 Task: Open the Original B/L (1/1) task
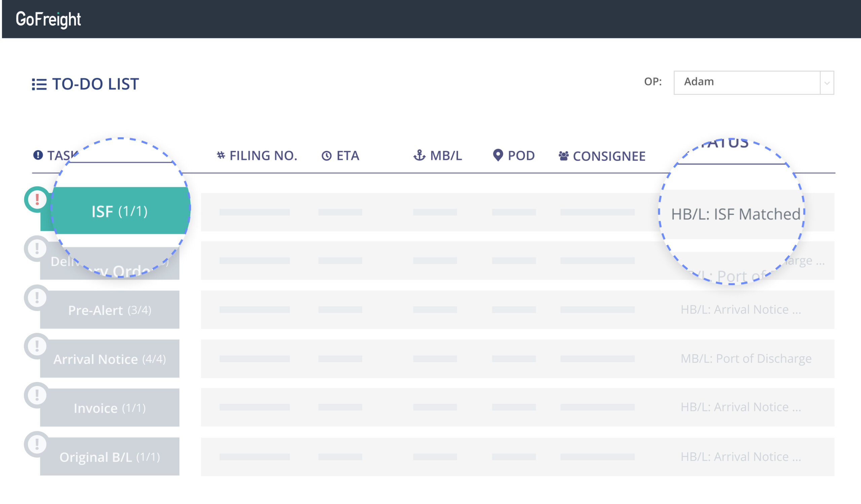[x=110, y=457]
